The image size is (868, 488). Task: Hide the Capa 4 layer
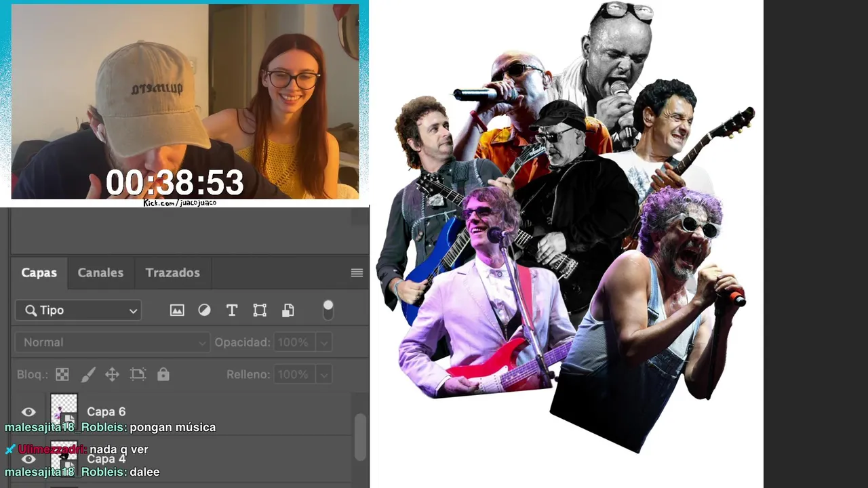pos(28,459)
